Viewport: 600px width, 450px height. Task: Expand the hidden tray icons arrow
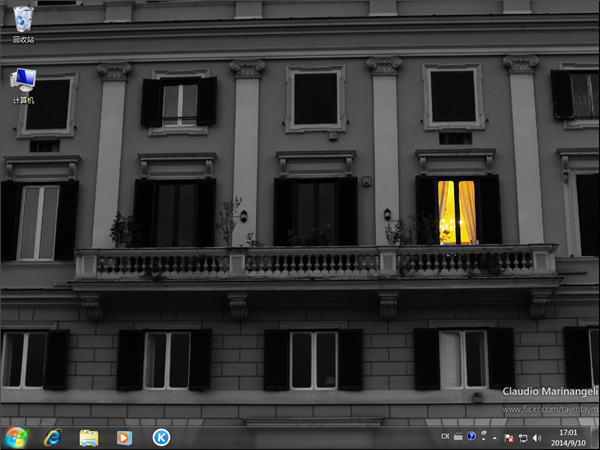(495, 438)
